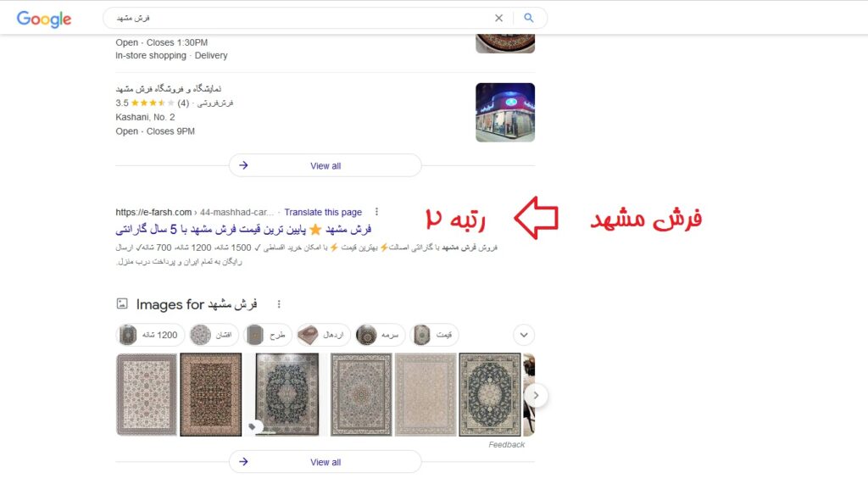Click the magnifier search icon

tap(529, 18)
